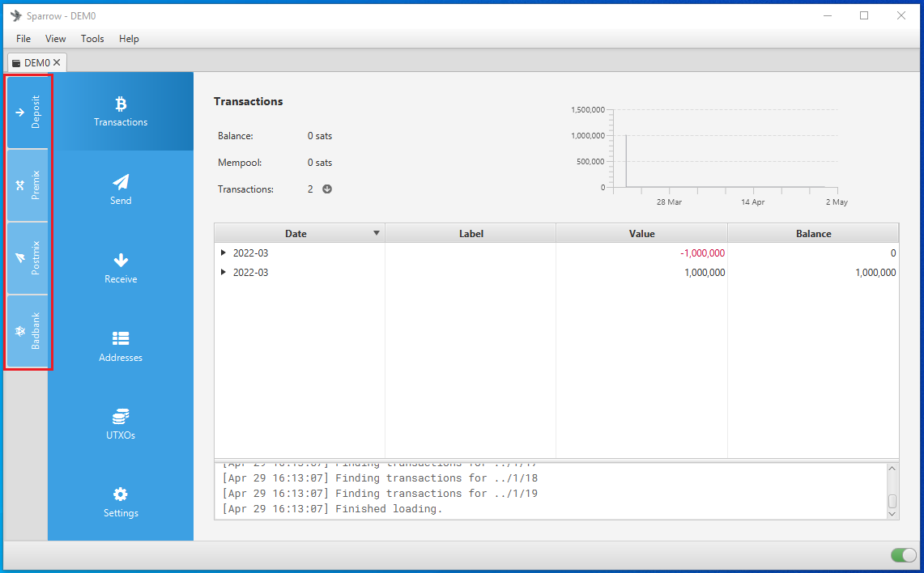Screen dimensions: 924x573
Task: Open the Settings gear panel
Action: pyautogui.click(x=121, y=502)
